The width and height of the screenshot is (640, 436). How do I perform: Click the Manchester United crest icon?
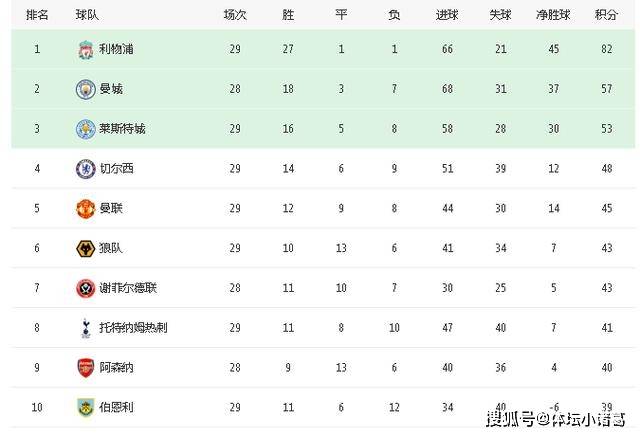(85, 209)
